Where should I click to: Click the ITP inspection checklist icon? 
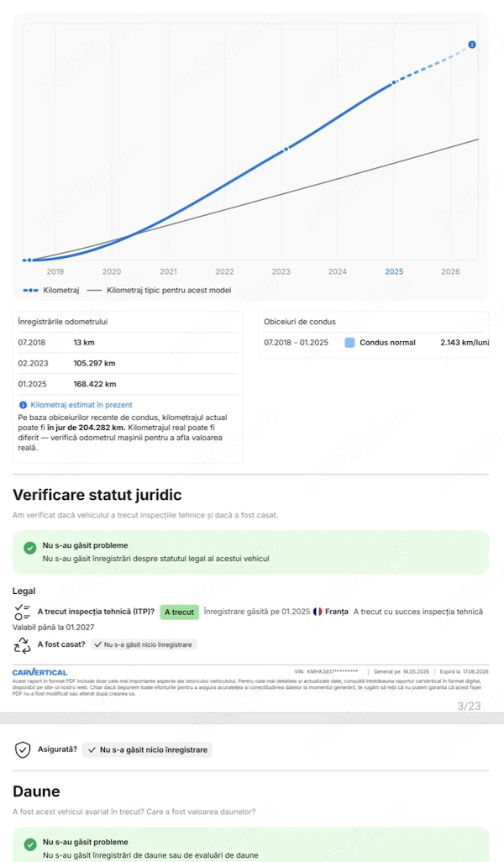coord(23,612)
